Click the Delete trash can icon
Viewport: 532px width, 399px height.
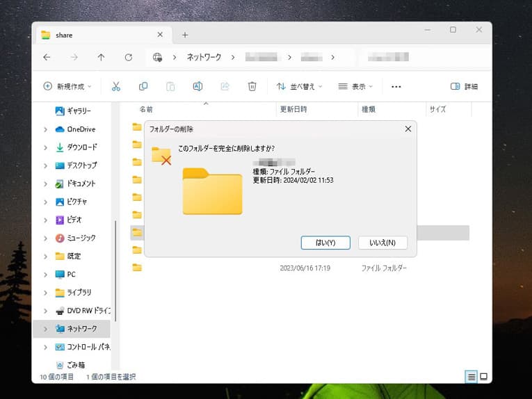(252, 86)
